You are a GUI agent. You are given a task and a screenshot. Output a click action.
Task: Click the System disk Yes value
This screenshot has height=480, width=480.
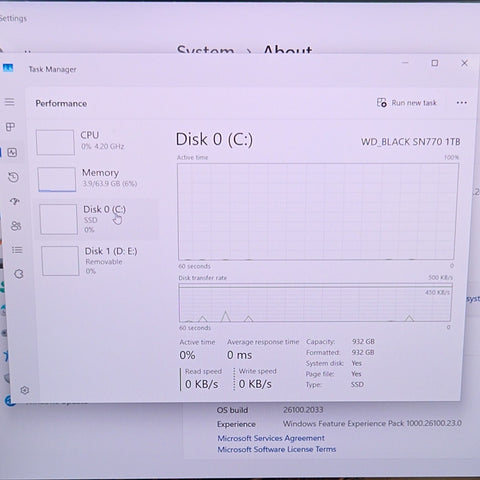[x=357, y=363]
